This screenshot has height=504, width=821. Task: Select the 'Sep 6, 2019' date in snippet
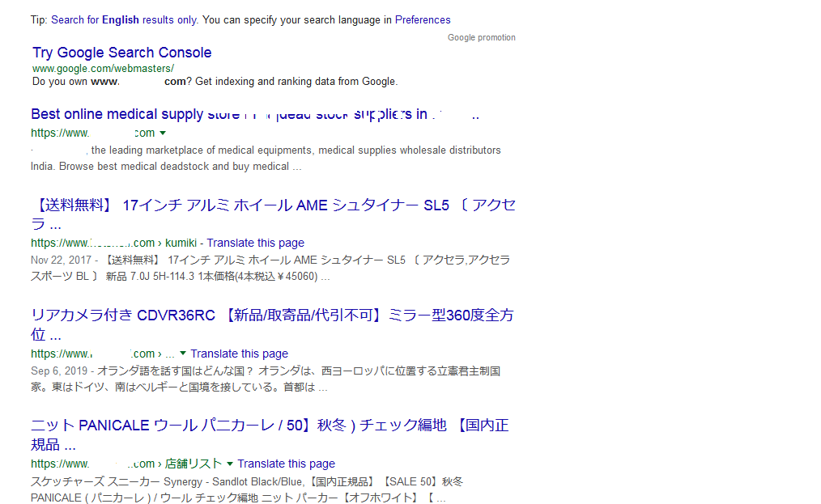[x=59, y=371]
